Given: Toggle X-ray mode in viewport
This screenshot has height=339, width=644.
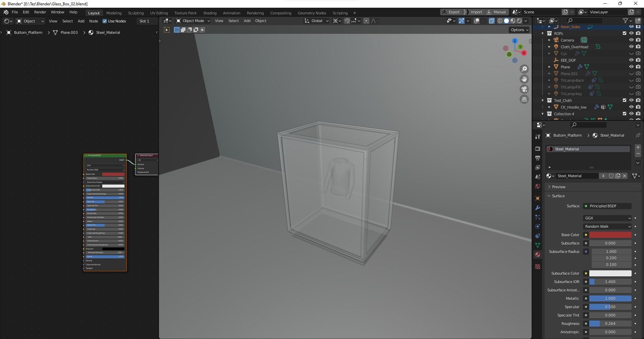Looking at the screenshot, I should point(491,21).
